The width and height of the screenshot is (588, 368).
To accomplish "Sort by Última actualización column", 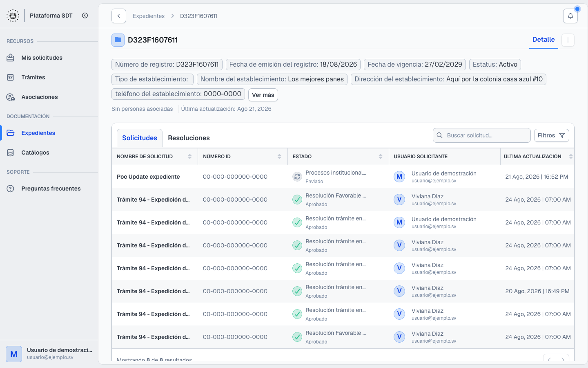I will pos(571,157).
